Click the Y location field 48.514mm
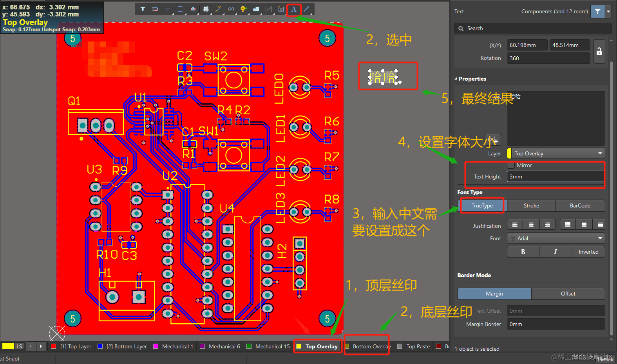Viewport: 617px width, 364px height. (x=570, y=45)
